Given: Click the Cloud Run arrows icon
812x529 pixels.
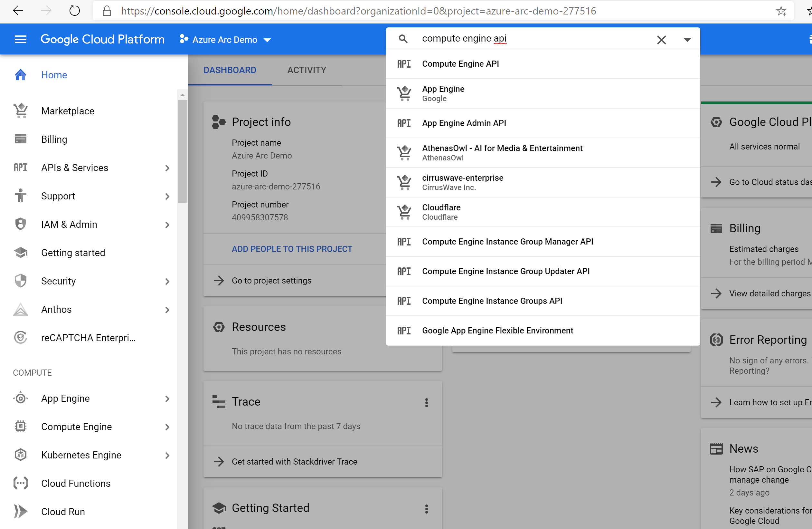Looking at the screenshot, I should click(21, 512).
